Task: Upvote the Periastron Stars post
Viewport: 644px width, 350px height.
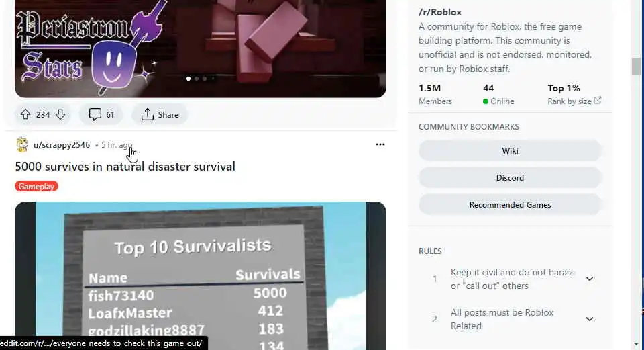Action: [x=25, y=114]
